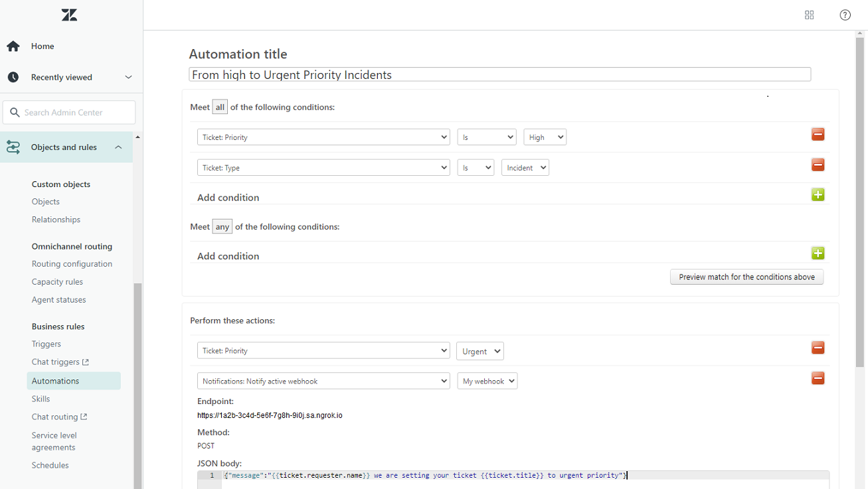
Task: Click the Zendesk logo at top left
Action: [x=69, y=15]
